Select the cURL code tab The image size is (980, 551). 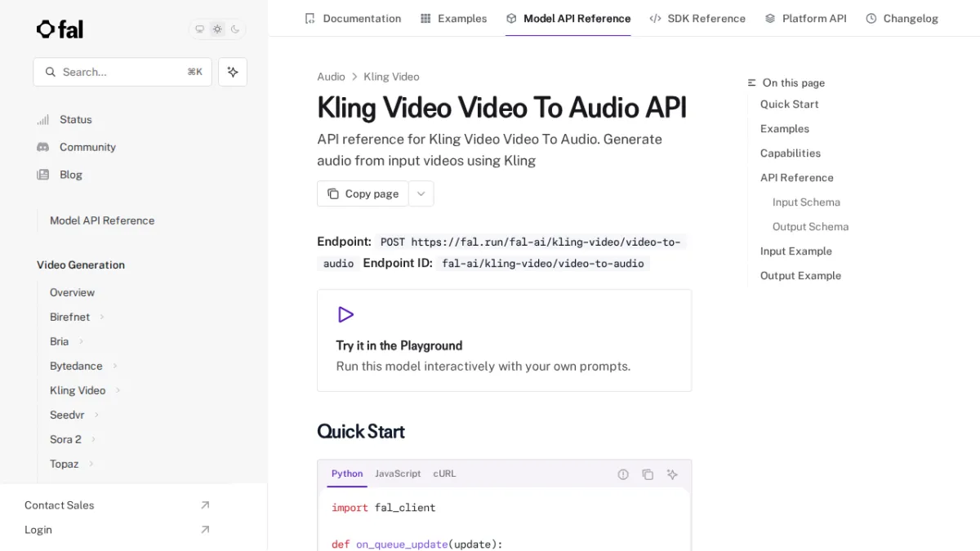coord(444,473)
